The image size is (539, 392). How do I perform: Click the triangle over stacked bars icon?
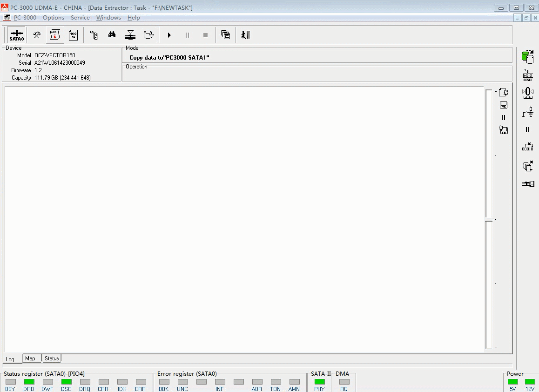coord(130,35)
